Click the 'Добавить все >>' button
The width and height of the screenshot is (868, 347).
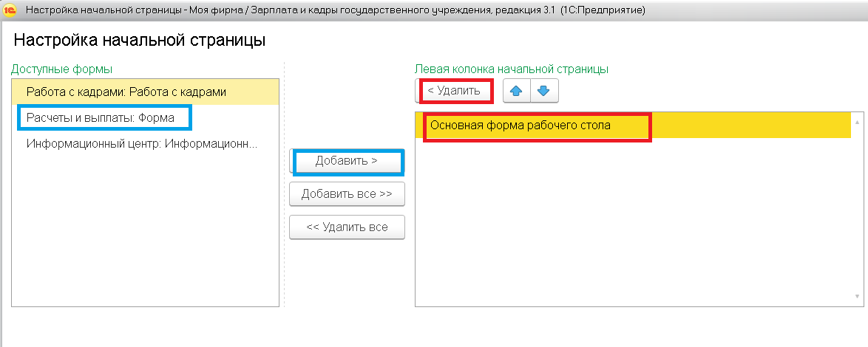(x=347, y=194)
